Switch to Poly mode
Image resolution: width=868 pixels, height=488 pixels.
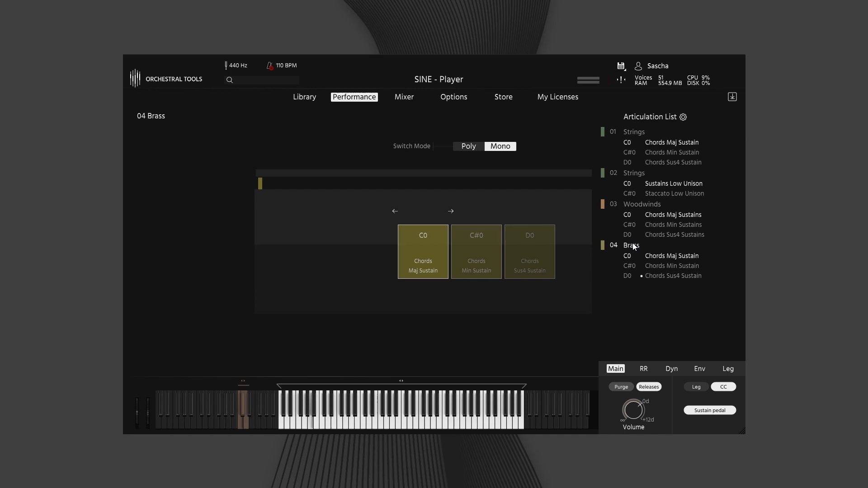coord(468,146)
